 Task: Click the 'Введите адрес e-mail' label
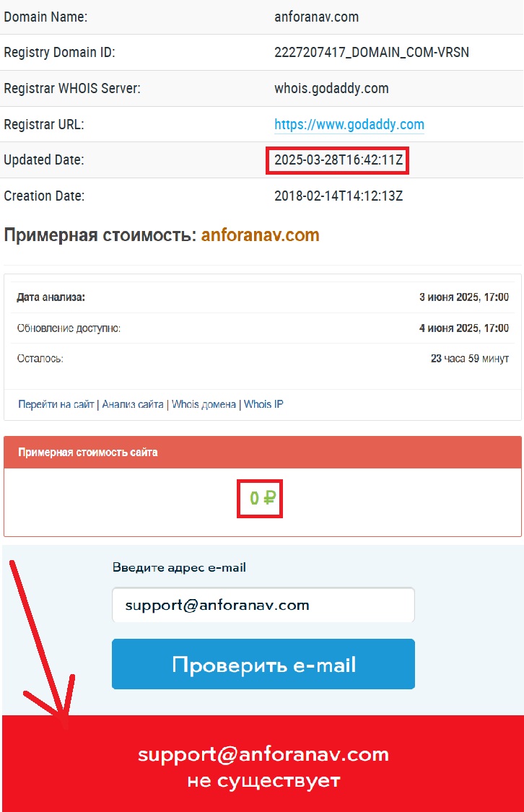click(179, 567)
